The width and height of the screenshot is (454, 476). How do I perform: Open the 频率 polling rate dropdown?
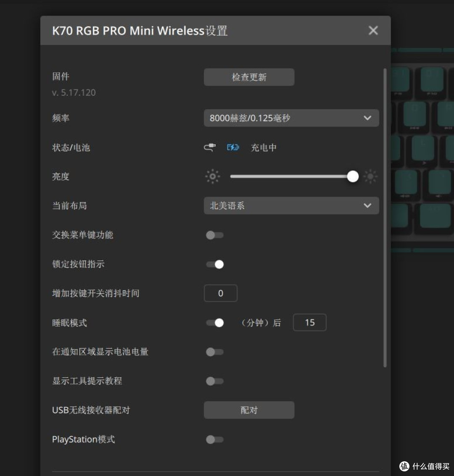click(291, 118)
